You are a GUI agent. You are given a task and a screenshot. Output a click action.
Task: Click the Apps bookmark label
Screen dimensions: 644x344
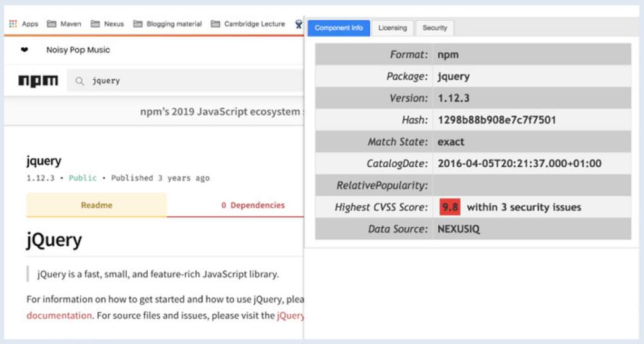pyautogui.click(x=30, y=24)
